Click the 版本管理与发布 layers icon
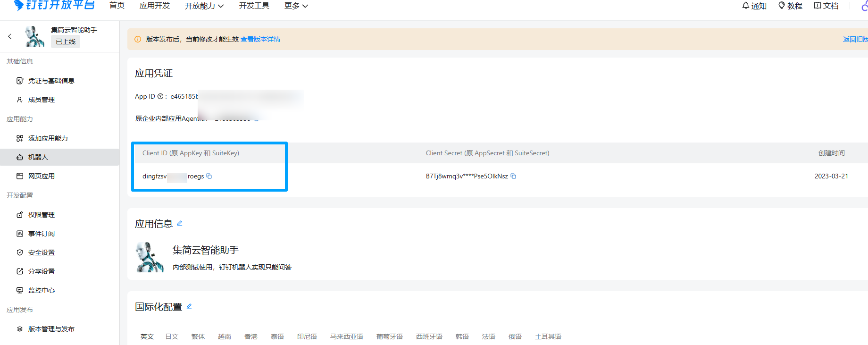868x345 pixels. point(20,329)
